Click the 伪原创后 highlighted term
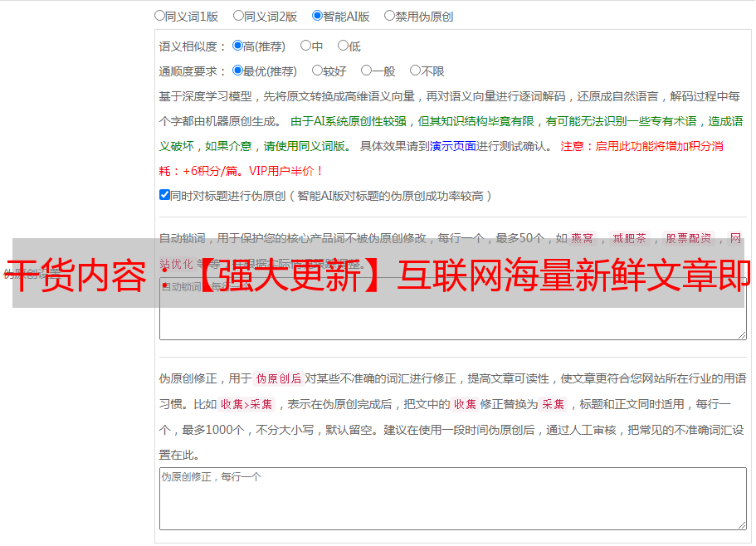The image size is (756, 546). click(x=279, y=378)
